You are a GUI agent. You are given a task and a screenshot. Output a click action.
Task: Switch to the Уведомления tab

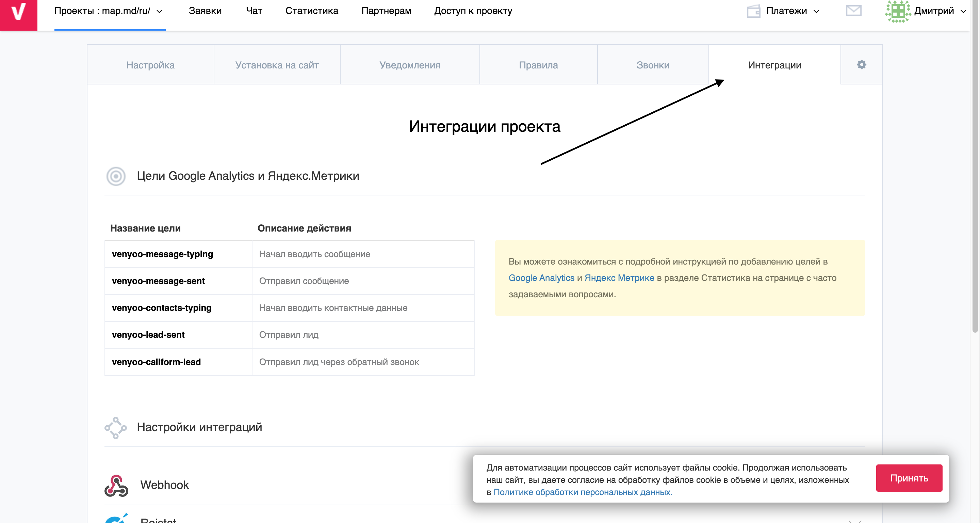410,65
